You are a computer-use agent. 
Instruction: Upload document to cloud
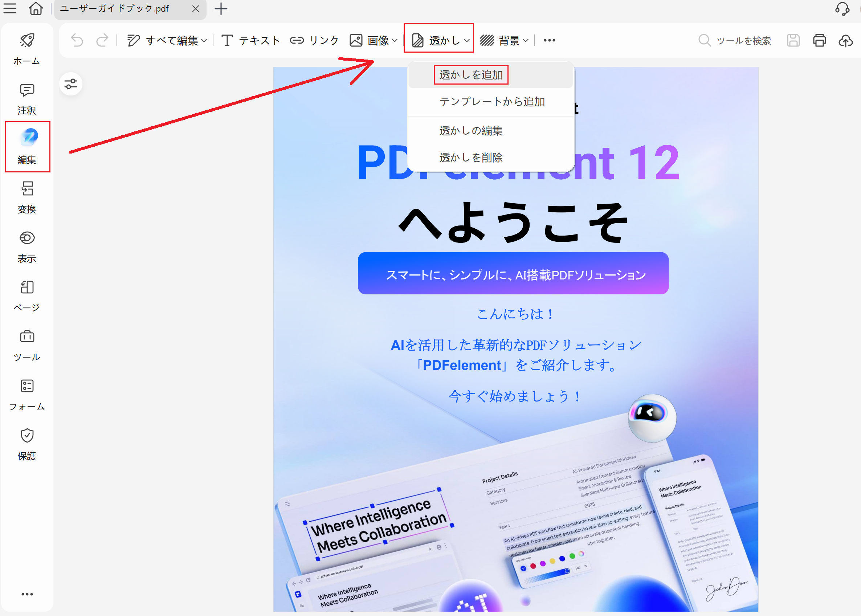[x=845, y=40]
